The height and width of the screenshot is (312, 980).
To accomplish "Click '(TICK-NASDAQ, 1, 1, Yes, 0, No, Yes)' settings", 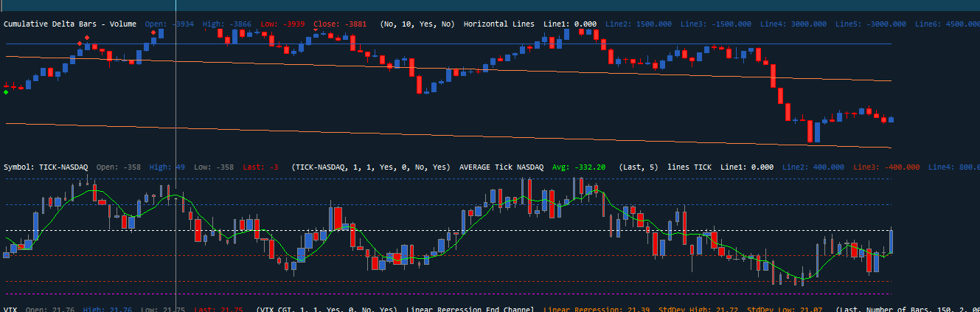I will 371,167.
